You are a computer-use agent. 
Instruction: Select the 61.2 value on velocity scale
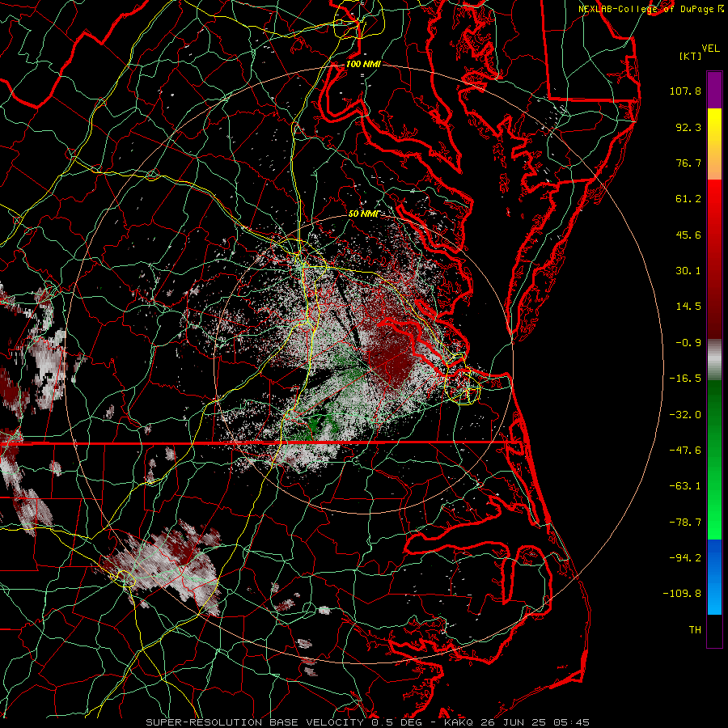[x=688, y=199]
